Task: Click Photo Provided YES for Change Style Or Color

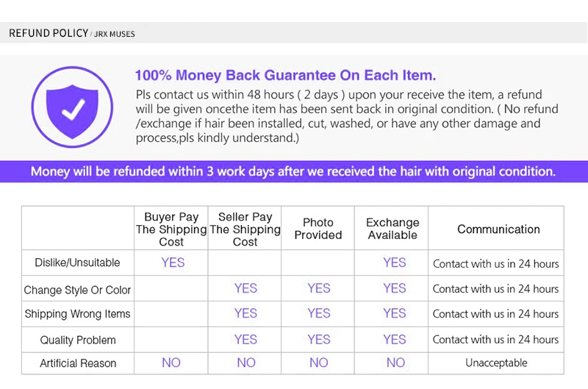Action: [319, 288]
